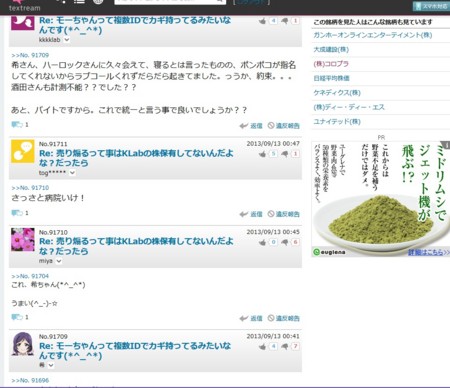Click the textream logo
Image resolution: width=450 pixels, height=388 pixels.
point(24,6)
